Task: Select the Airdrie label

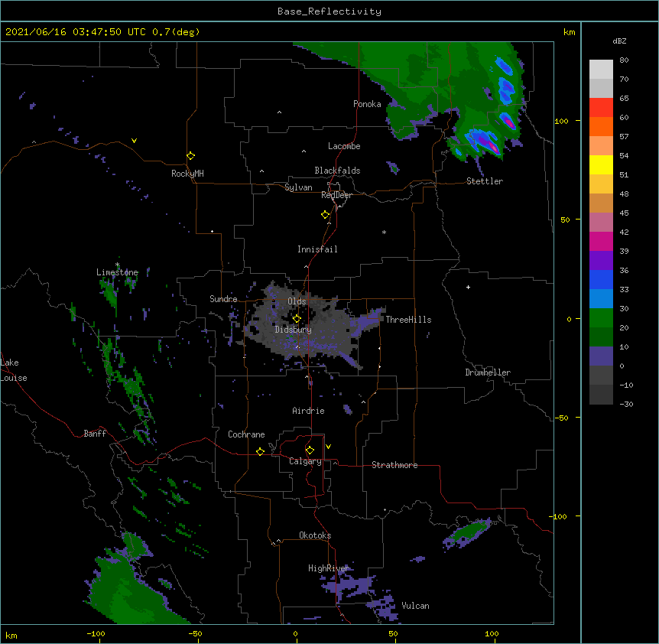Action: point(309,411)
